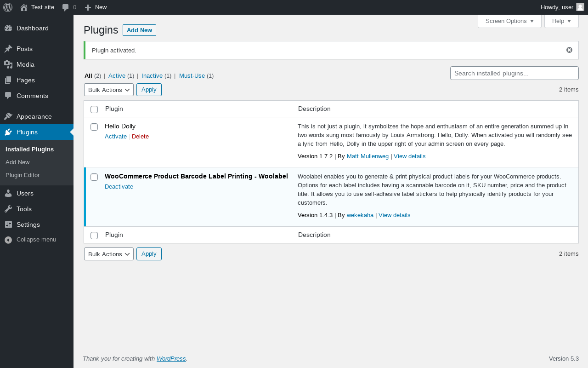Screen dimensions: 588x368
Task: Open the Plugin Editor submenu item
Action: (23, 175)
